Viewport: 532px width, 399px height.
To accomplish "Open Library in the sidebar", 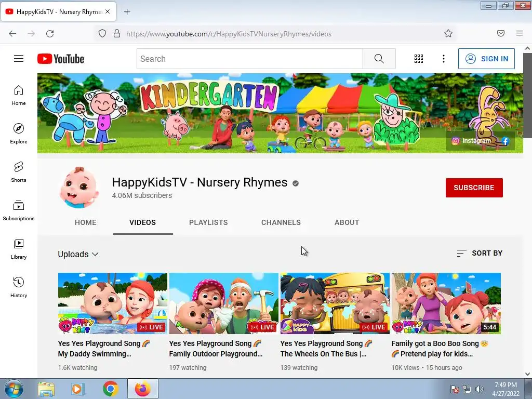I will pyautogui.click(x=19, y=249).
